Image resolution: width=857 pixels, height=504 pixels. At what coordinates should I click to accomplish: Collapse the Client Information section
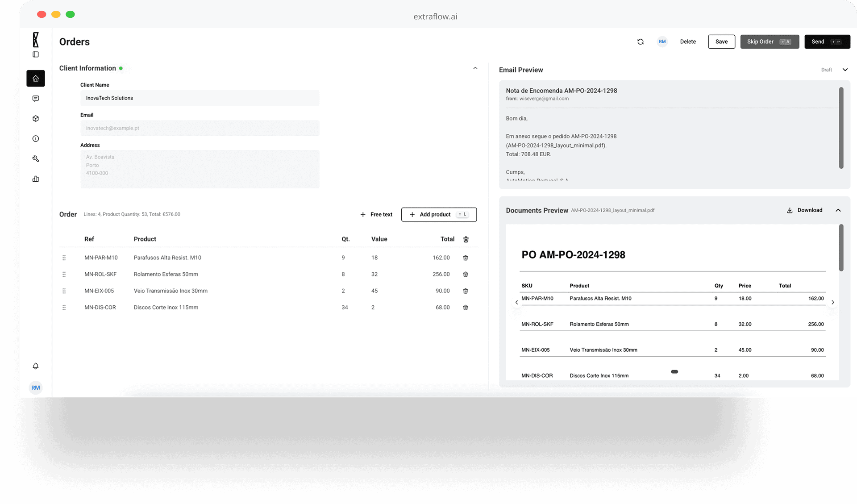coord(475,68)
